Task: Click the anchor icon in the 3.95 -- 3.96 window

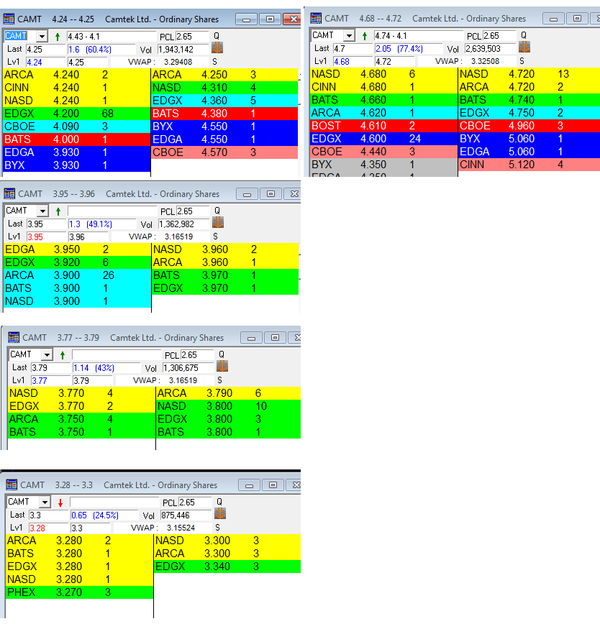Action: pos(221,223)
